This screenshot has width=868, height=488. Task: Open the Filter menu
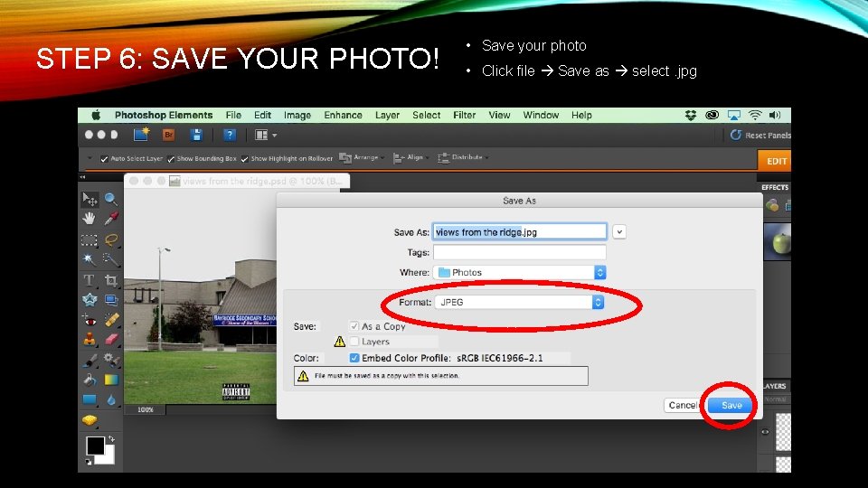pos(464,115)
